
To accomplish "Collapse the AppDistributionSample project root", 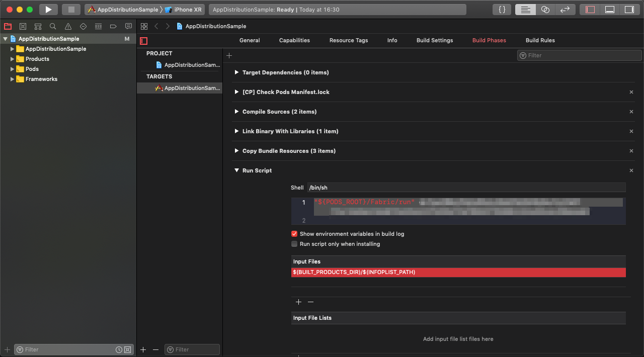I will [x=6, y=39].
